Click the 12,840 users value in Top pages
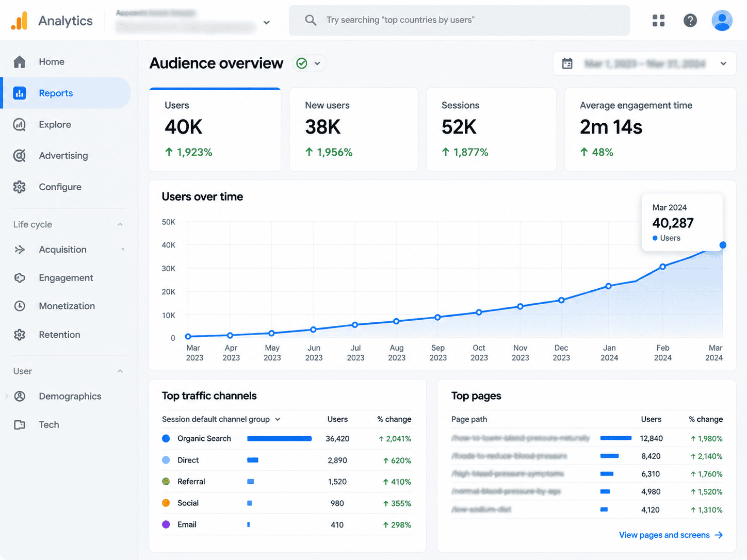Image resolution: width=747 pixels, height=560 pixels. coord(651,439)
